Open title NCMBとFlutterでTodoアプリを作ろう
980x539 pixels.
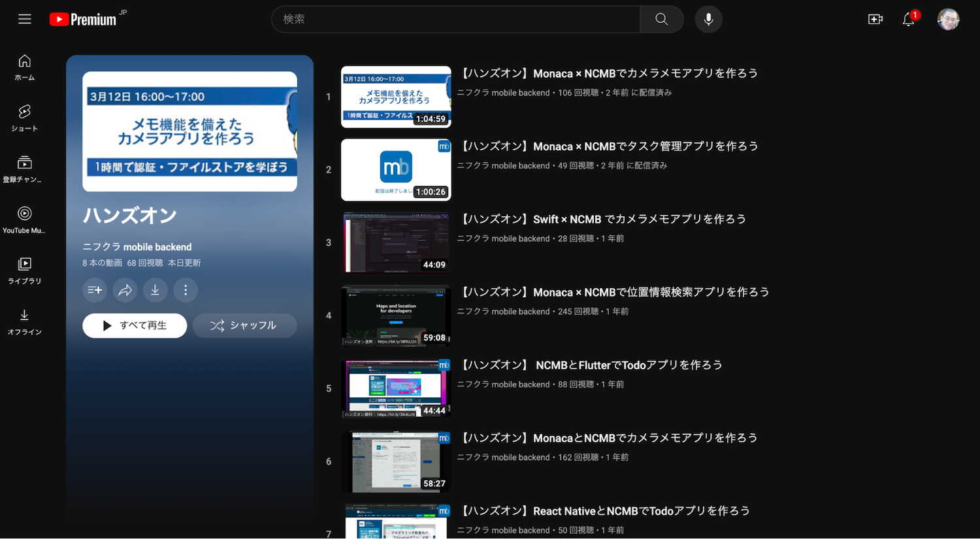point(590,365)
